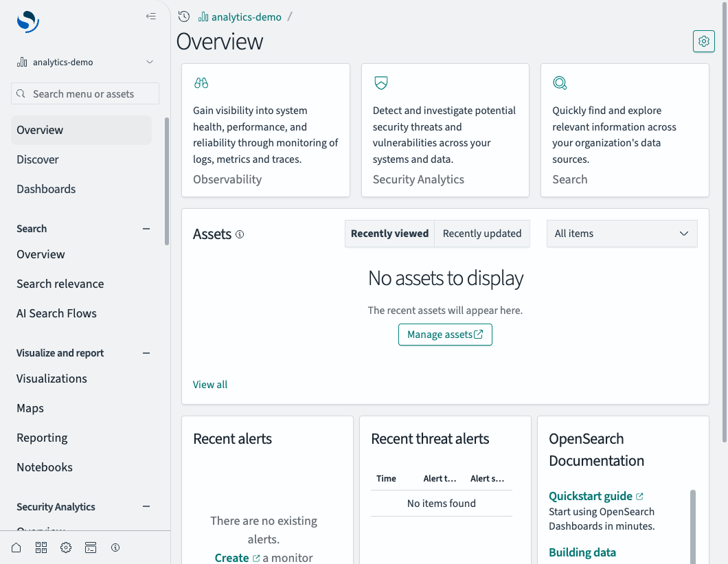Image resolution: width=728 pixels, height=564 pixels.
Task: Open the help info icon in bottom bar
Action: [115, 548]
